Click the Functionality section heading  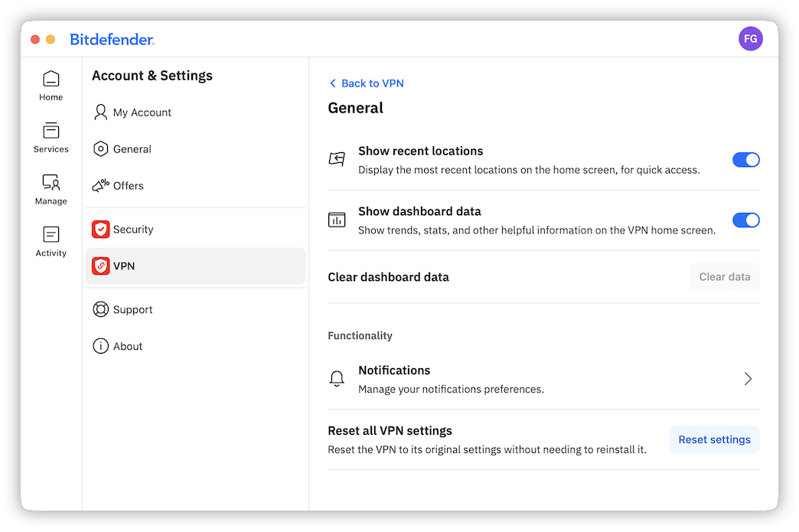coord(360,335)
